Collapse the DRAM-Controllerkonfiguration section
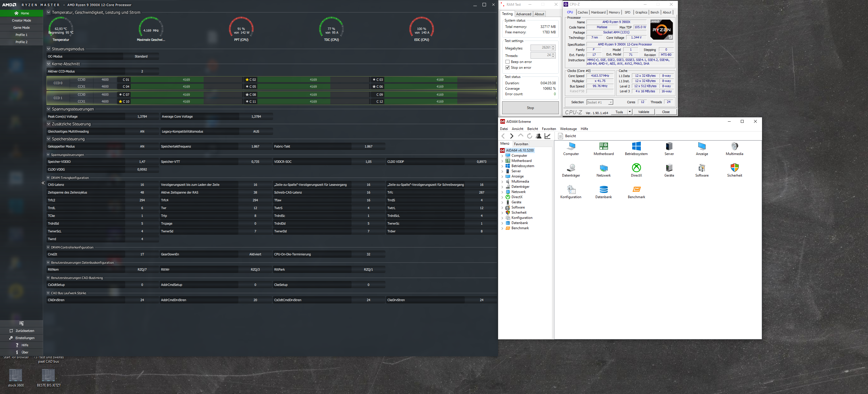The width and height of the screenshot is (868, 394). 48,247
